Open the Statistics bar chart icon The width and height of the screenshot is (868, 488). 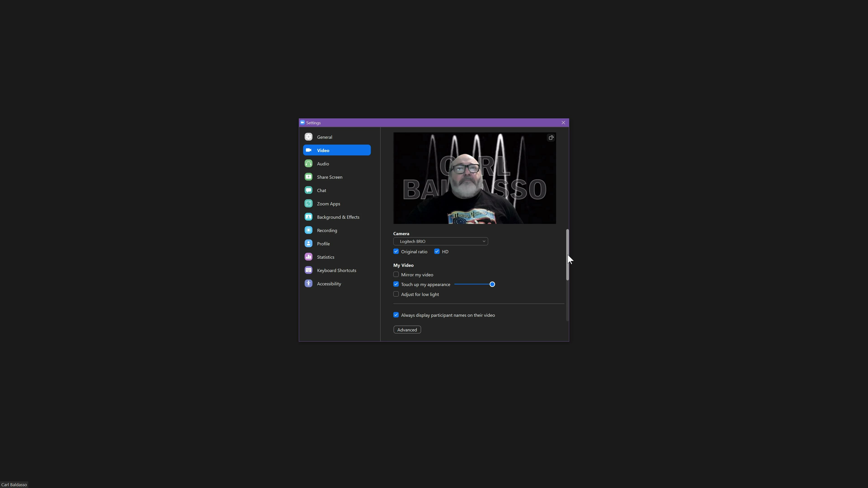tap(308, 257)
